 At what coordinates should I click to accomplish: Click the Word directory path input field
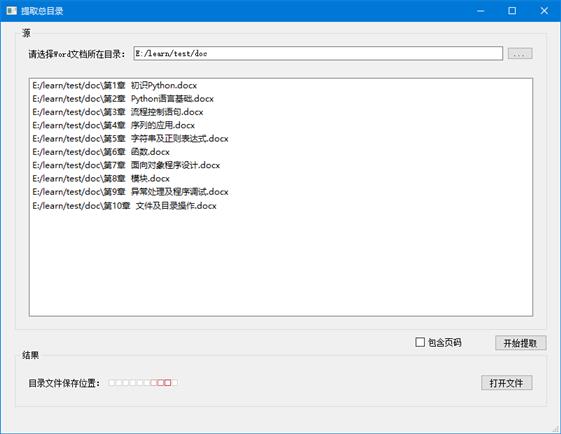pos(318,54)
